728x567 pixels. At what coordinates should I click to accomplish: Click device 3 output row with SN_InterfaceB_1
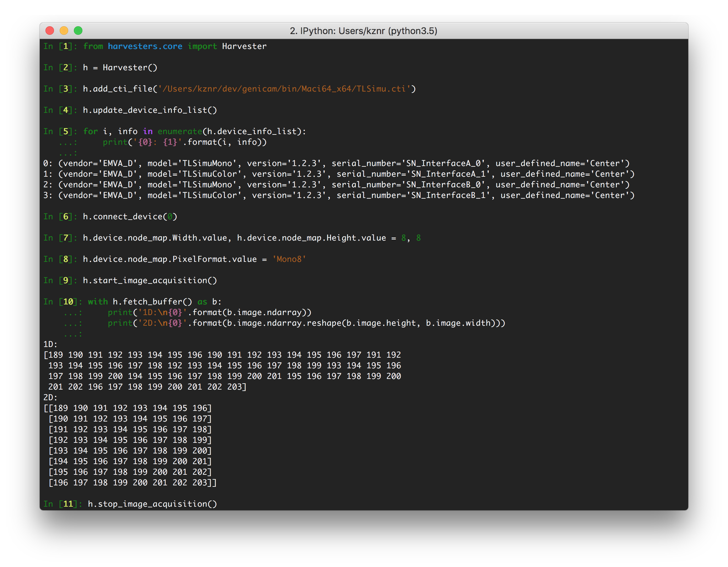pyautogui.click(x=339, y=195)
